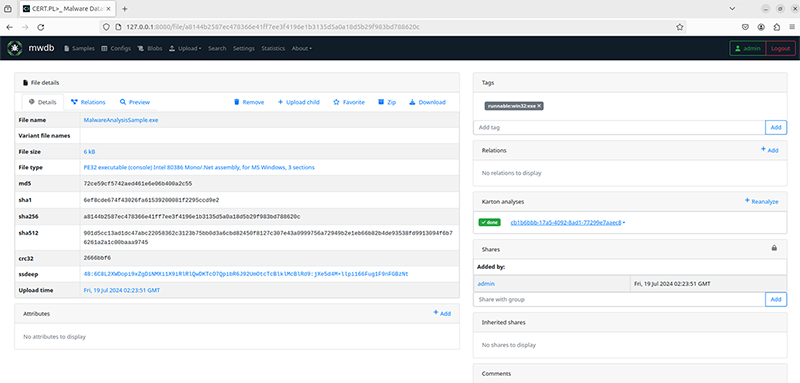Open the Karton analysis ID link
The height and width of the screenshot is (383, 800).
click(566, 222)
